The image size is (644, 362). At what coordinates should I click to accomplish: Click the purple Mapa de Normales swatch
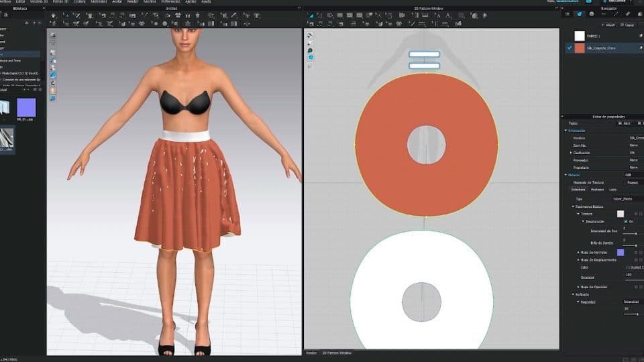click(x=621, y=253)
